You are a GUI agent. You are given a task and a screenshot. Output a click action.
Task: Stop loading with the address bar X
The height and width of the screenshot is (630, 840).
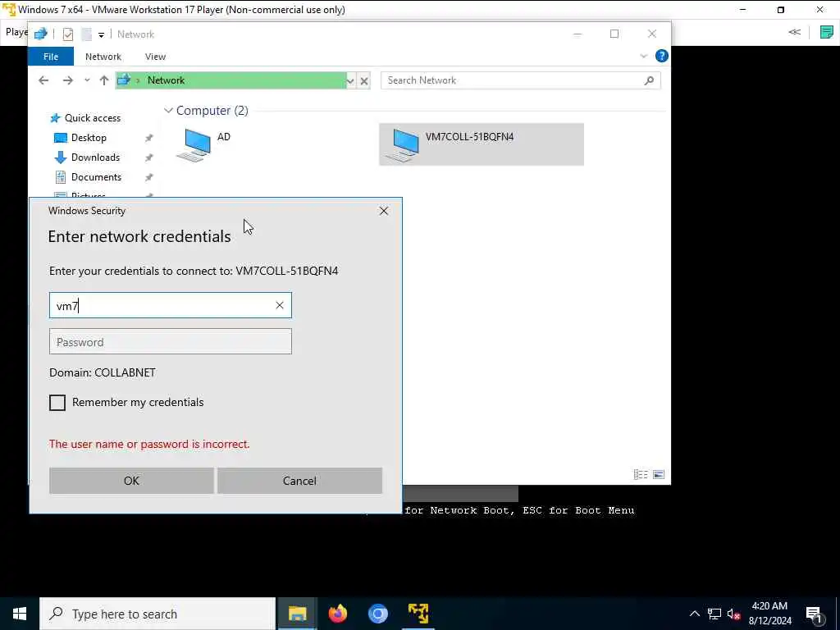click(x=364, y=81)
